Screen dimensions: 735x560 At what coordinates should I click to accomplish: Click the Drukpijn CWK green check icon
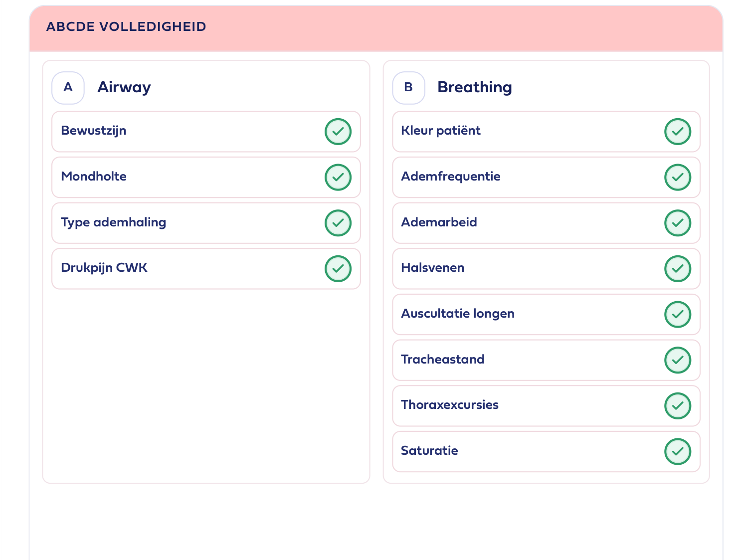click(x=338, y=269)
